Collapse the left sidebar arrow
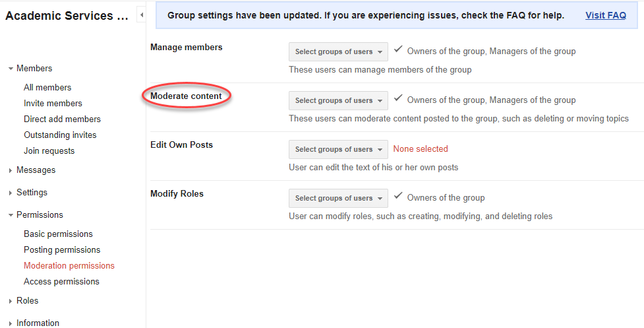 (x=142, y=15)
